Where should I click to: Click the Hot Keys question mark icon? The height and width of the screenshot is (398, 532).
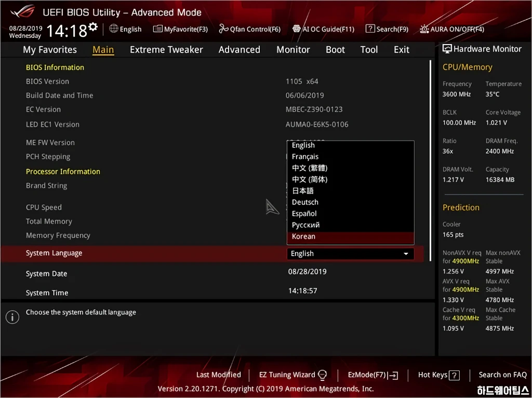pyautogui.click(x=454, y=375)
